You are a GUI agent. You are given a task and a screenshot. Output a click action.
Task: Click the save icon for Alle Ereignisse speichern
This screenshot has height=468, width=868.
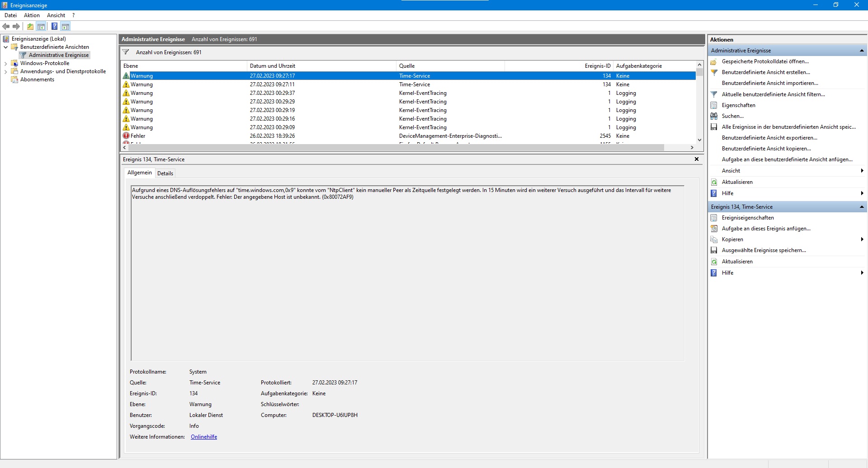coord(714,127)
